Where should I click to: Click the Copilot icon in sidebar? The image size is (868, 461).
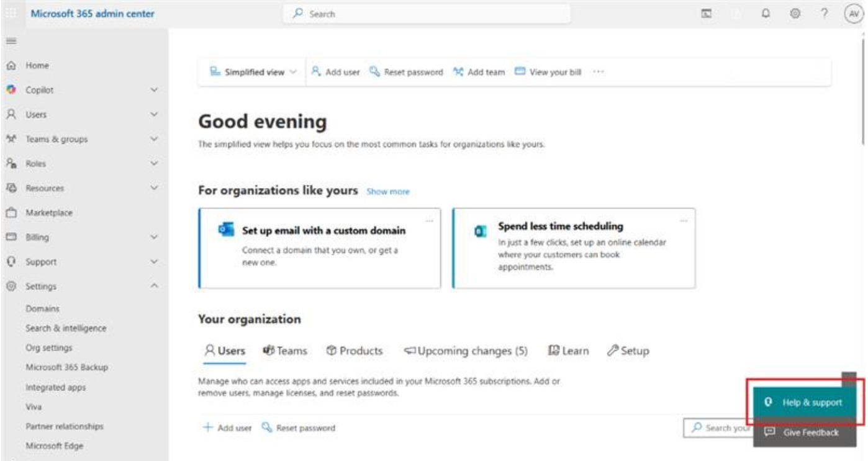coord(11,90)
